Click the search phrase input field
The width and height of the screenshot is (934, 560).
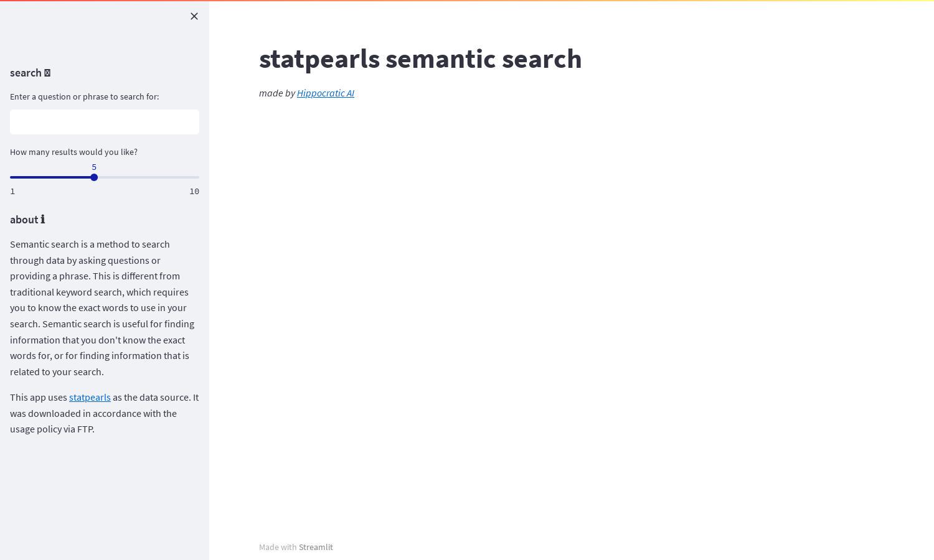click(105, 122)
